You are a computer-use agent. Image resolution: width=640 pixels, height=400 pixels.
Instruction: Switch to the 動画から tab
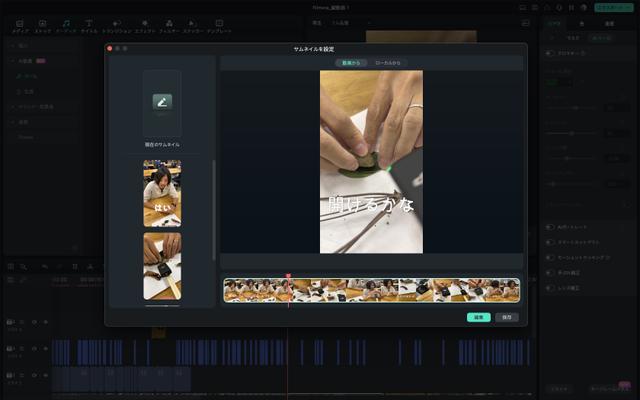tap(351, 62)
